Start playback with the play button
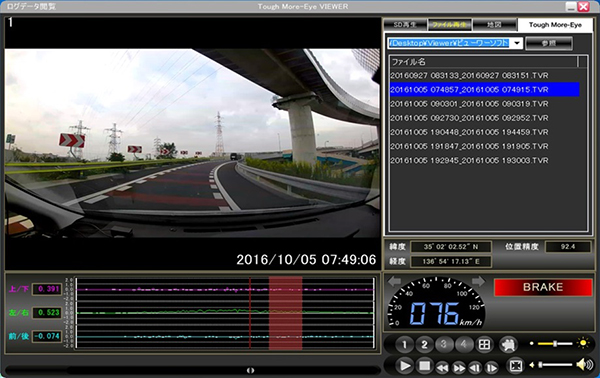 pos(404,366)
